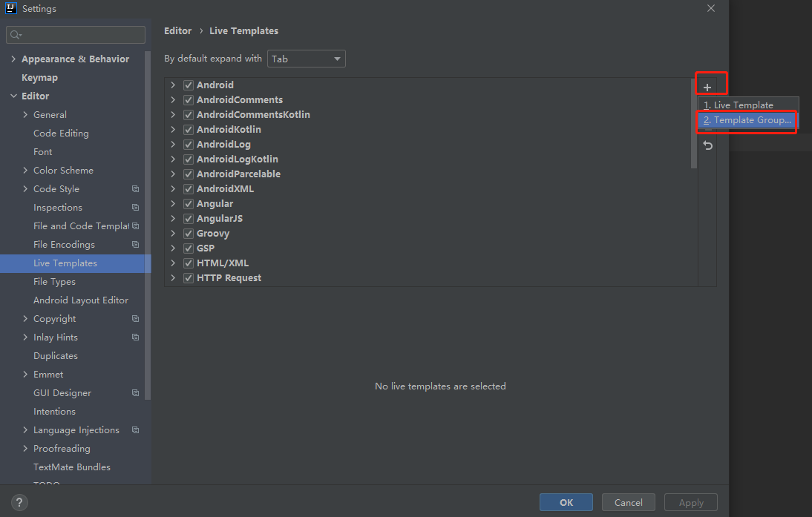812x517 pixels.
Task: Click project-level icon beside Inspections
Action: (135, 208)
